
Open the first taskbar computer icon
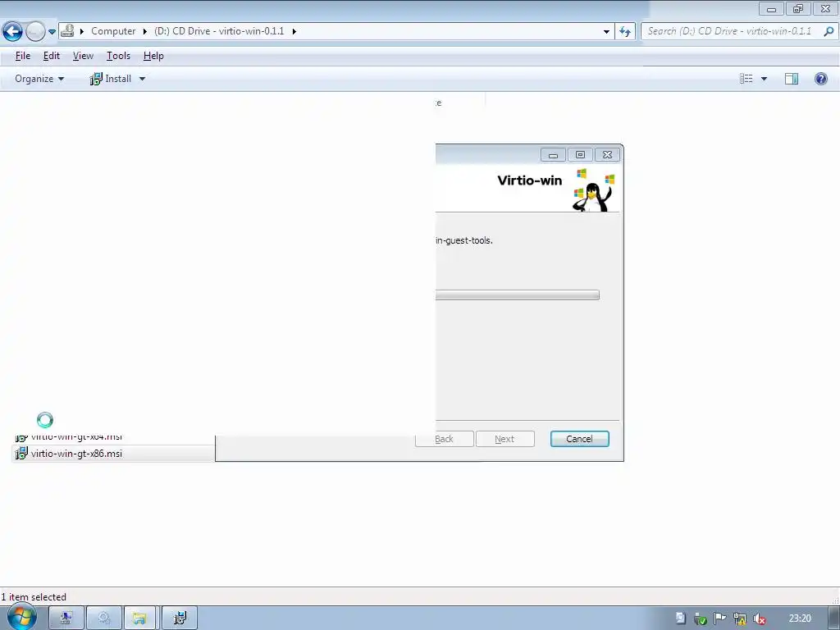[66, 618]
